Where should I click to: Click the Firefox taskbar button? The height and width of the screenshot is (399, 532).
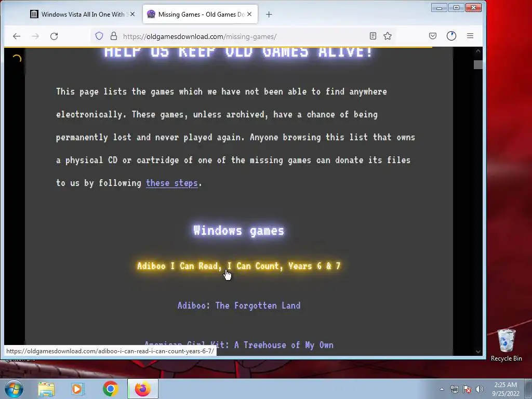(x=143, y=389)
